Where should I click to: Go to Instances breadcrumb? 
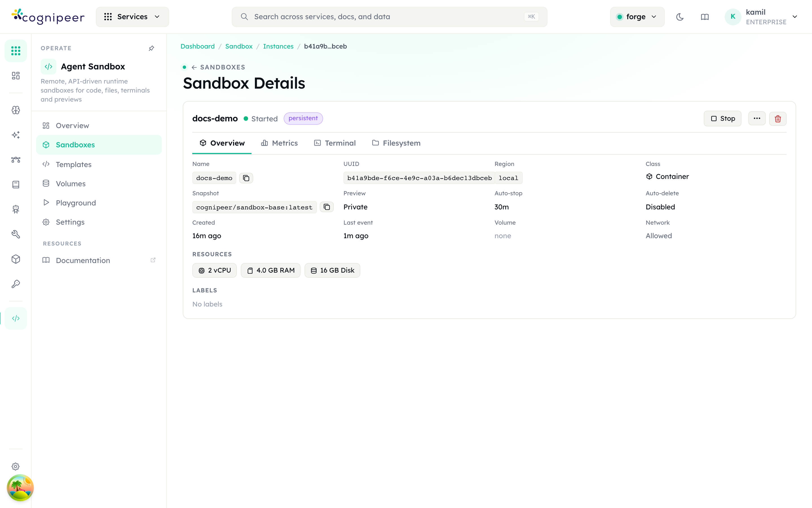[x=278, y=46]
